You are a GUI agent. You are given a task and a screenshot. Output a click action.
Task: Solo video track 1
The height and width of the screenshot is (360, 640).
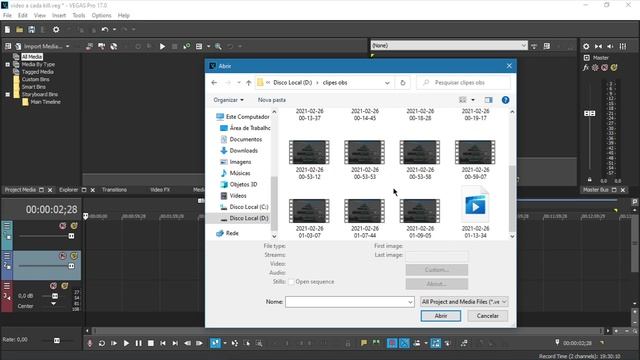(74, 226)
